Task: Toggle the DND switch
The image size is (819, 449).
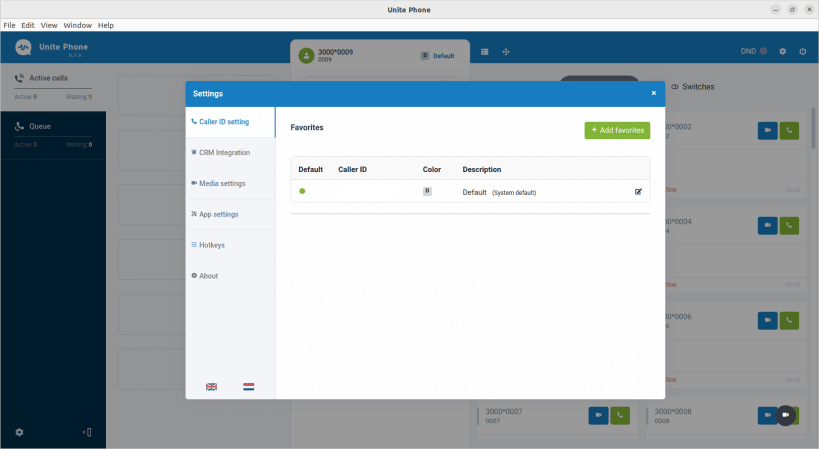Action: 763,51
